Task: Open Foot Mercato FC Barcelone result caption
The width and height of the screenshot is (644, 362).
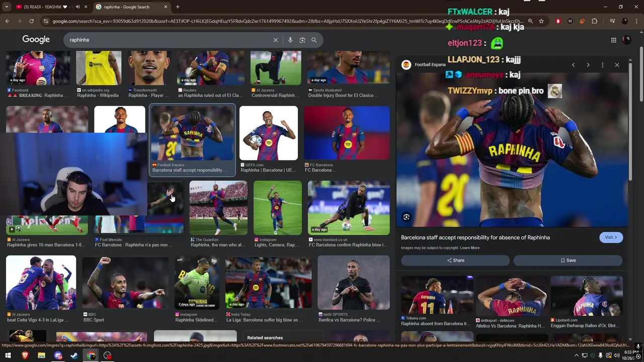Action: coord(134,245)
